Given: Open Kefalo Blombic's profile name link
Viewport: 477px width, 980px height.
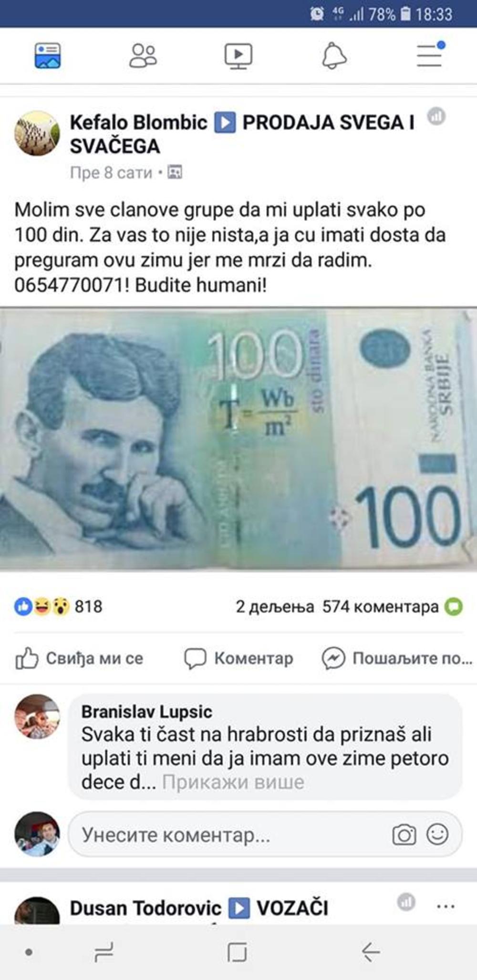Looking at the screenshot, I should (139, 122).
